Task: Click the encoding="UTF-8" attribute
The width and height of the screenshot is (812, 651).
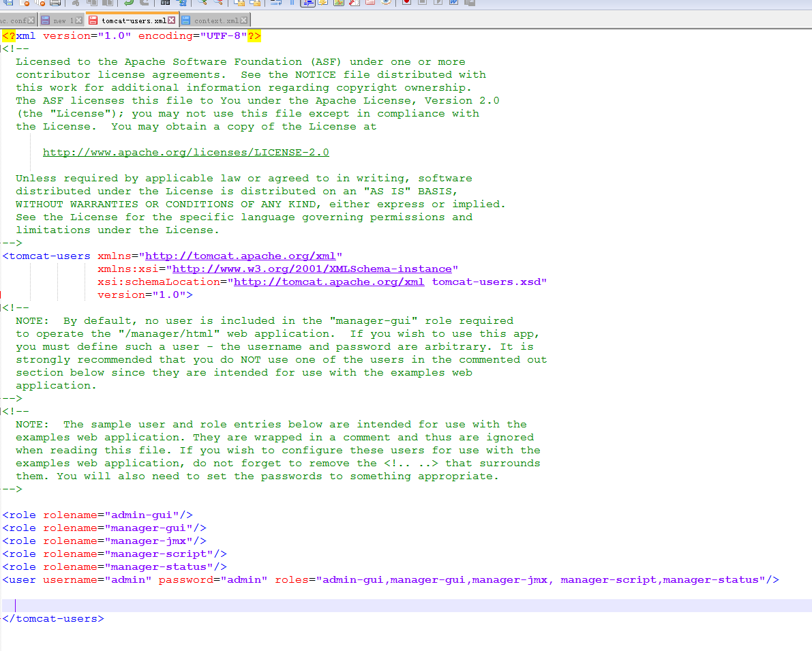Action: click(192, 35)
